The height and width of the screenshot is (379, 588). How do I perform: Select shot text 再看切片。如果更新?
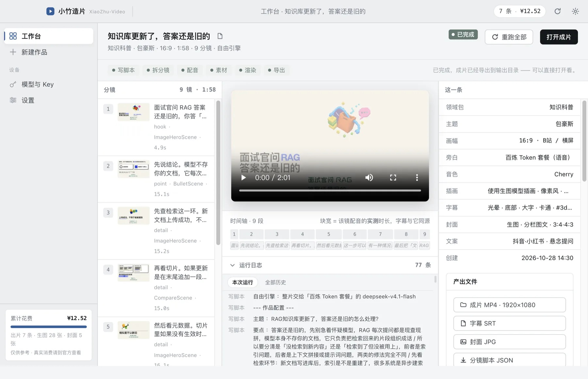coord(181,272)
